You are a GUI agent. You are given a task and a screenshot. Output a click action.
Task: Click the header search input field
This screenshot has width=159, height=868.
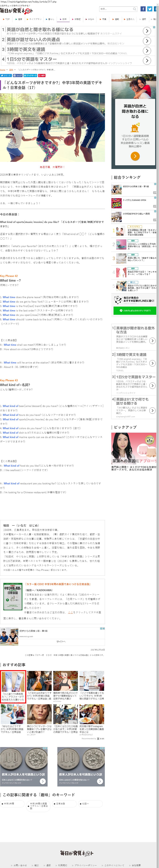click(116, 9)
